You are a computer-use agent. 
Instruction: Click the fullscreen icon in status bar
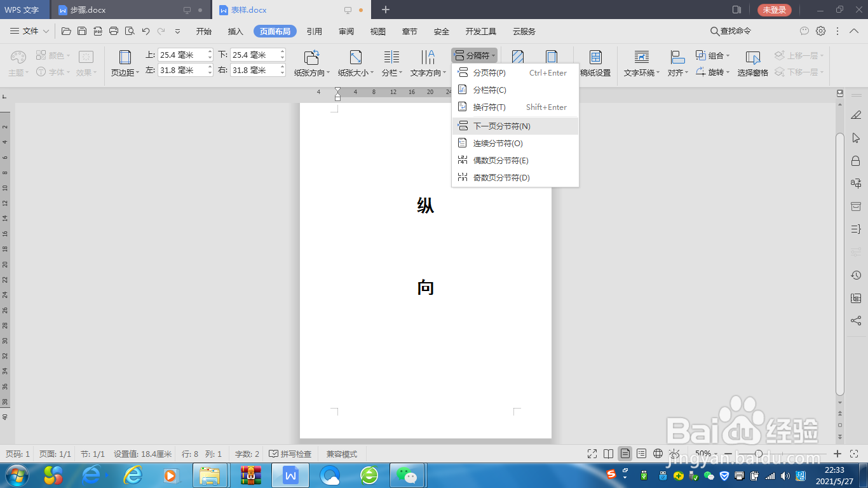pos(592,454)
